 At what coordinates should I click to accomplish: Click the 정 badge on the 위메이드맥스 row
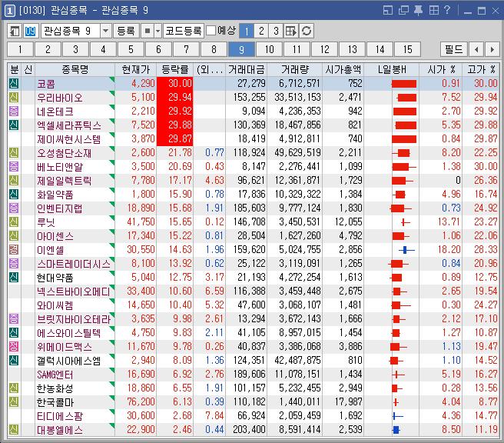[14, 346]
